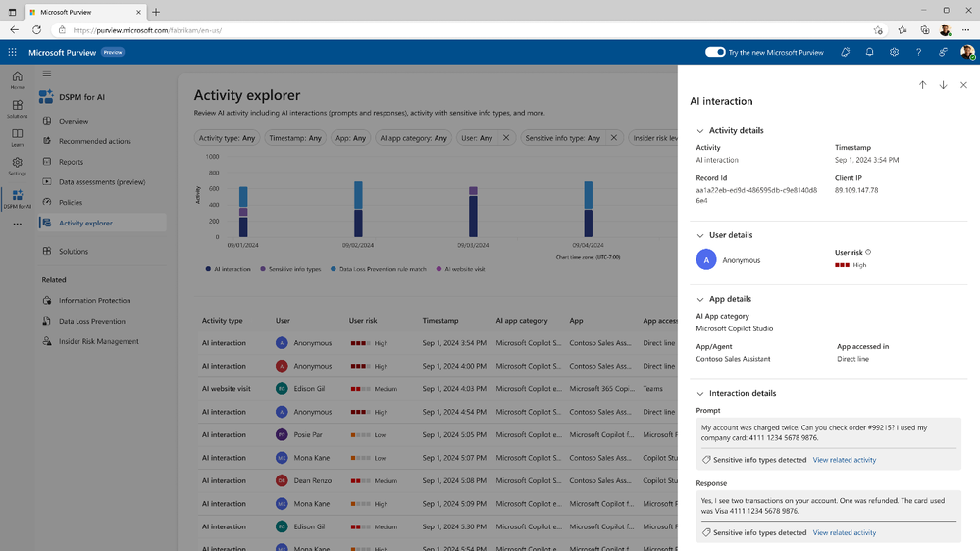980x551 pixels.
Task: Open the app launcher waffle icon
Action: 12,53
